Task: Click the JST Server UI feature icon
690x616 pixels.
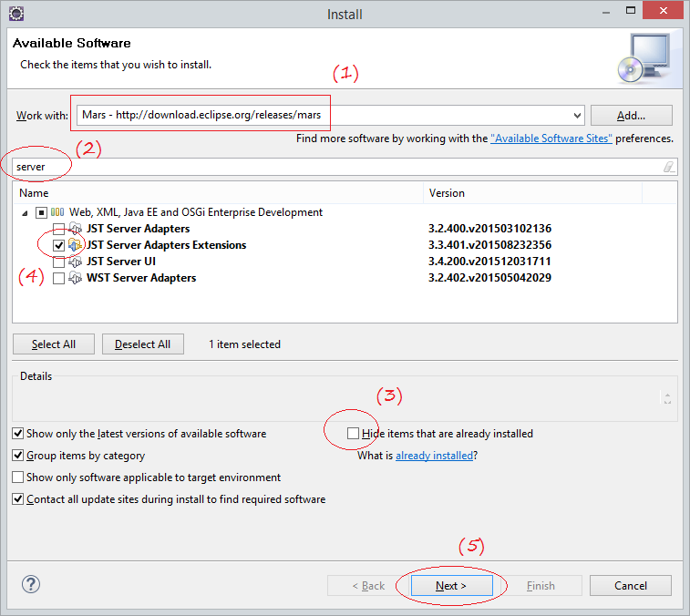Action: coord(76,262)
